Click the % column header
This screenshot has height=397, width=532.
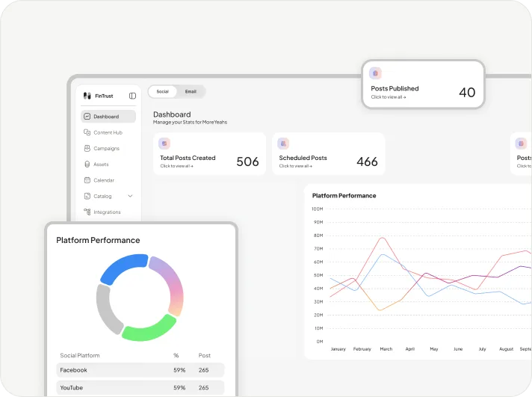click(176, 356)
